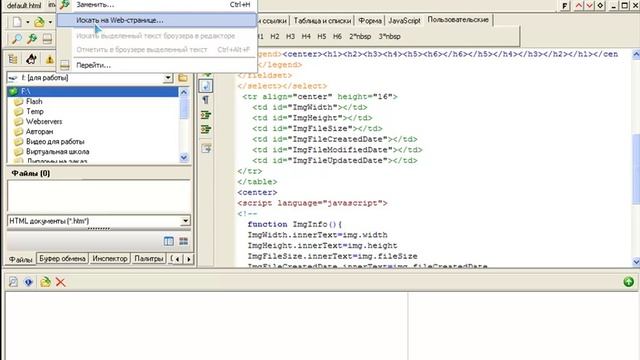The width and height of the screenshot is (640, 360).
Task: Click the red down-arrow icon at the top right
Action: 589,6
